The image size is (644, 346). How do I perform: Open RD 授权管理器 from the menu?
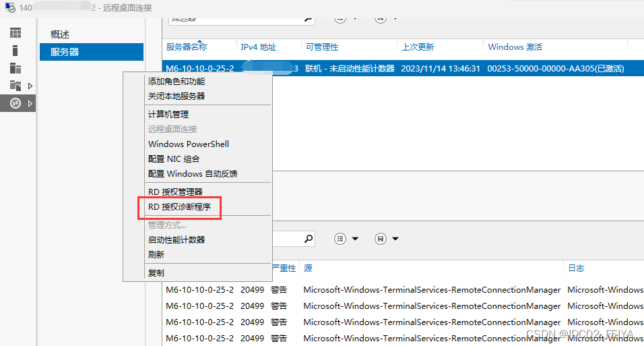175,192
